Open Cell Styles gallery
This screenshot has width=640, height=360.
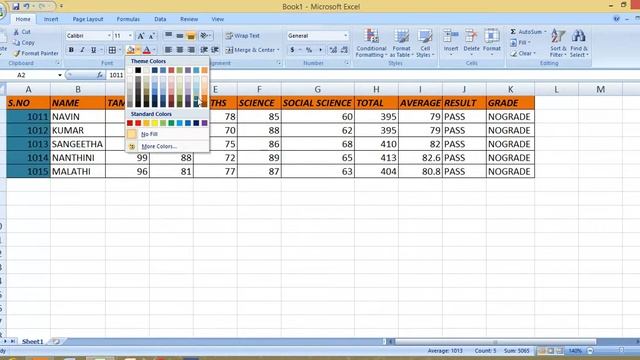425,43
